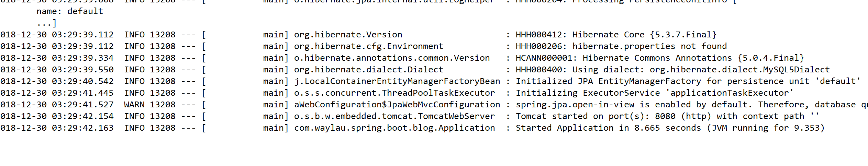
Task: Click the JpaWebMvcConfiguration logger name
Action: tap(397, 105)
